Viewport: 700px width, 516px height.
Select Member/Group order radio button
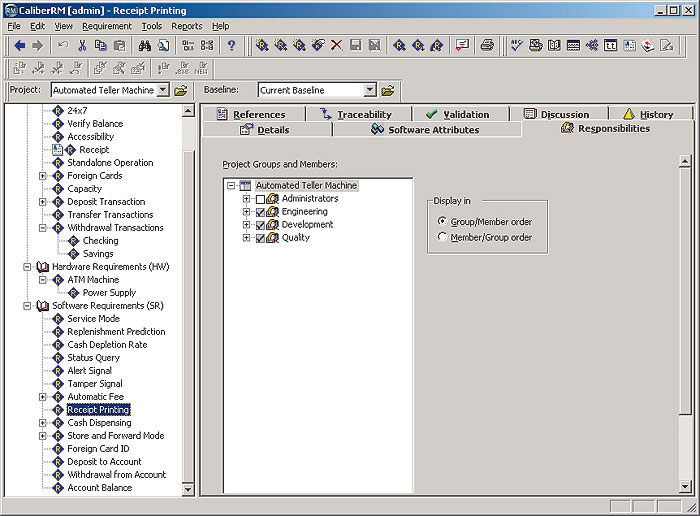point(442,237)
